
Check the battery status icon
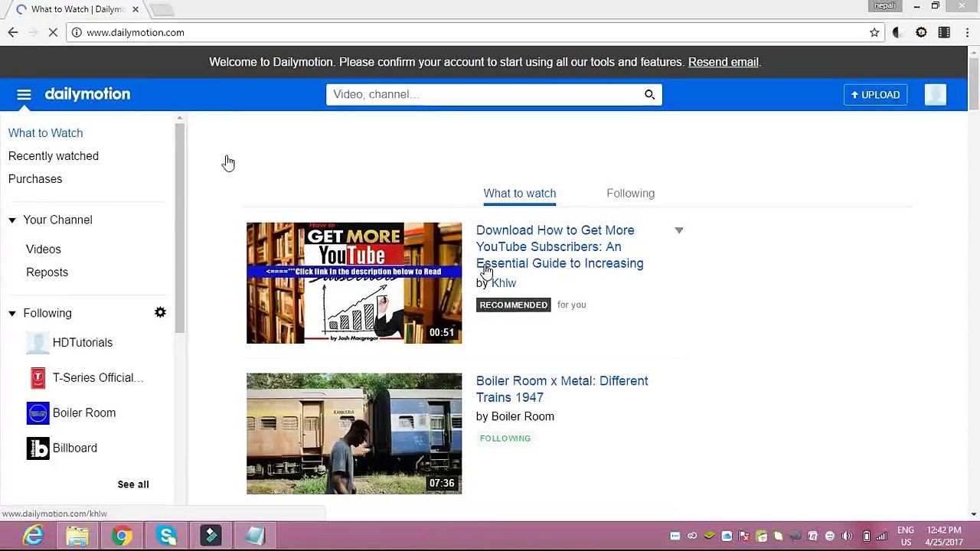tap(866, 536)
